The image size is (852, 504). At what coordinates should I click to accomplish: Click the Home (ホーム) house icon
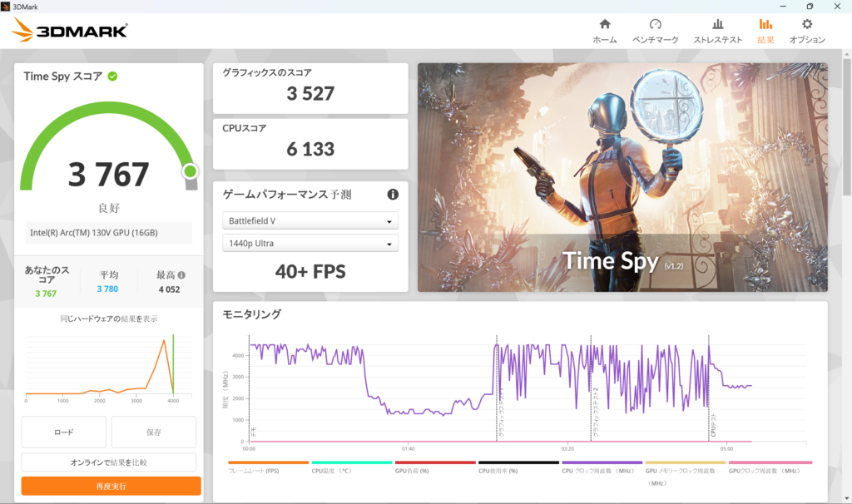(x=604, y=25)
